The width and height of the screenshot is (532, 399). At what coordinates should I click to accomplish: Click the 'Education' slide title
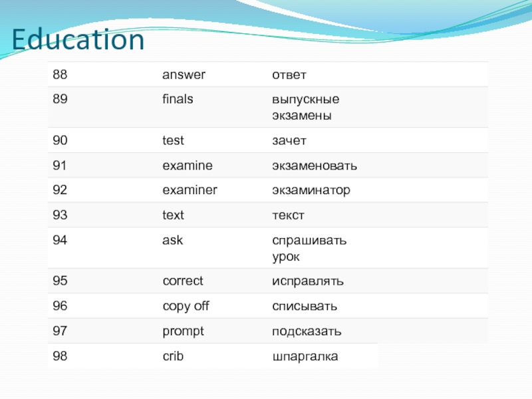(x=78, y=39)
